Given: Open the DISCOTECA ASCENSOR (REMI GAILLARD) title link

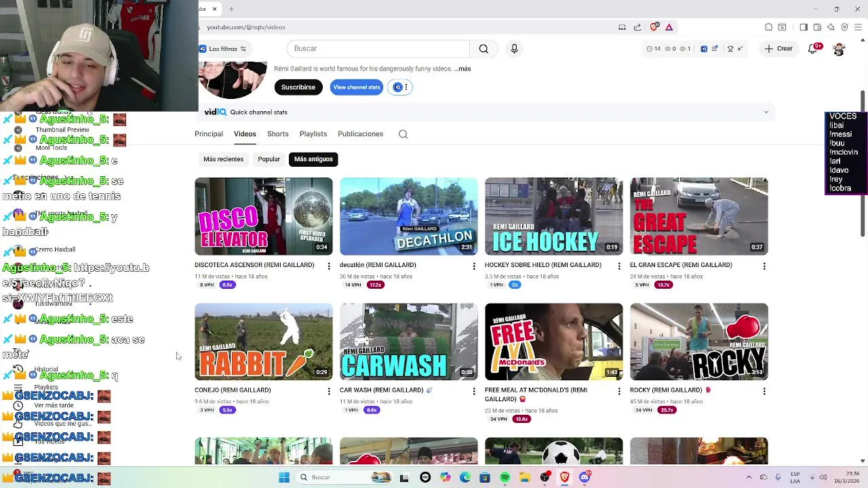Looking at the screenshot, I should [254, 265].
